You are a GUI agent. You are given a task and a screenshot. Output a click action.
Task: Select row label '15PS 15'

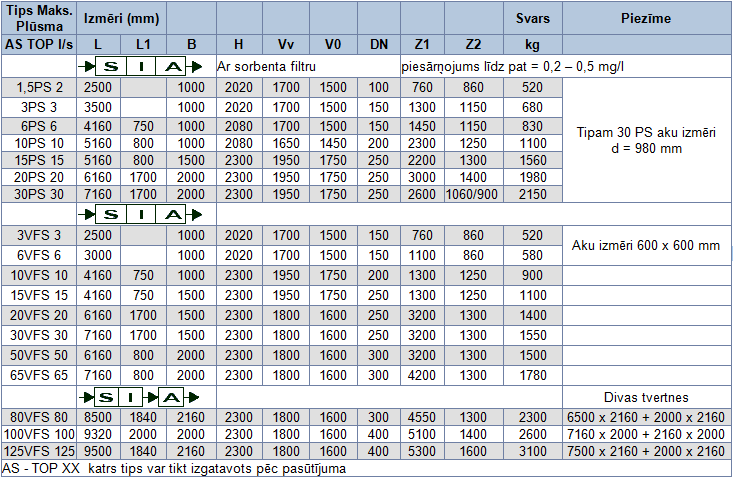[39, 160]
